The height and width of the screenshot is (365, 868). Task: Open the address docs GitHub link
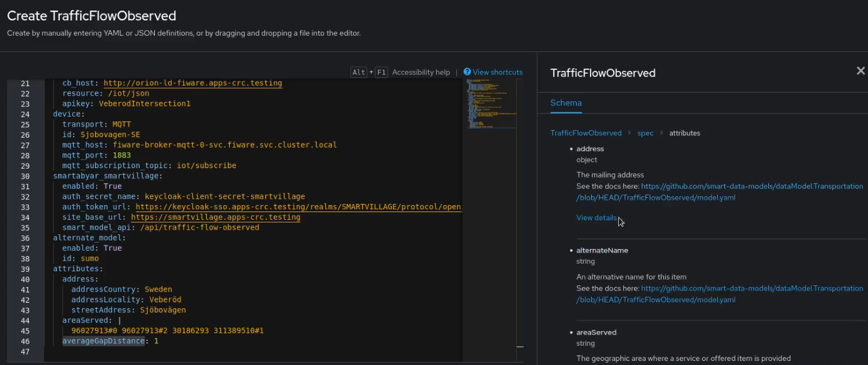(720, 192)
